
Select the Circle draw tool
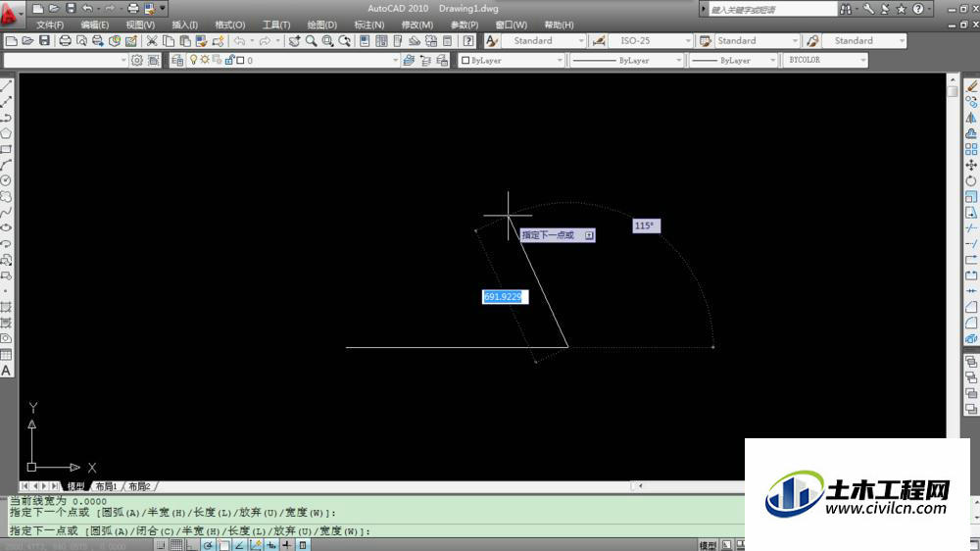6,180
